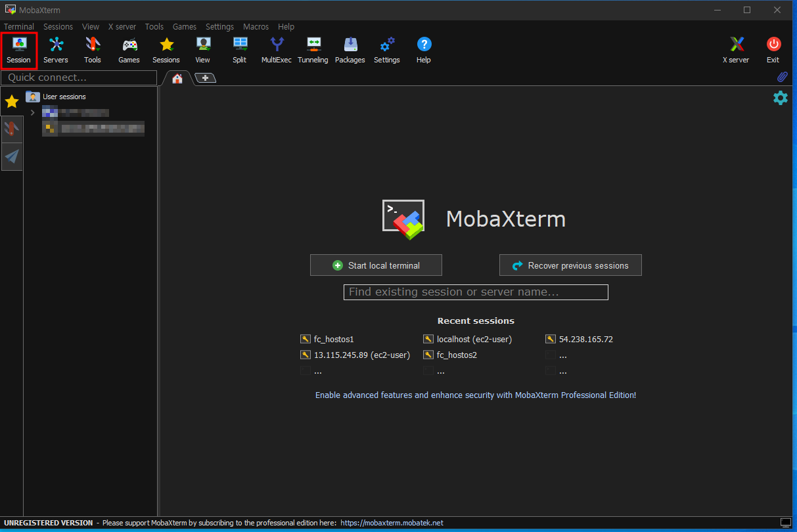Start the X server toolbar icon
This screenshot has height=532, width=797.
(x=736, y=51)
